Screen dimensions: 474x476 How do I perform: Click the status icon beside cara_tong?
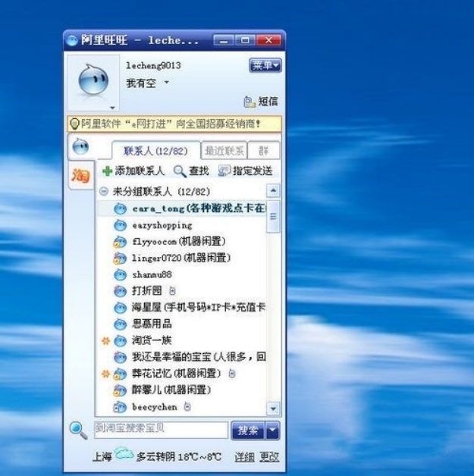point(120,209)
